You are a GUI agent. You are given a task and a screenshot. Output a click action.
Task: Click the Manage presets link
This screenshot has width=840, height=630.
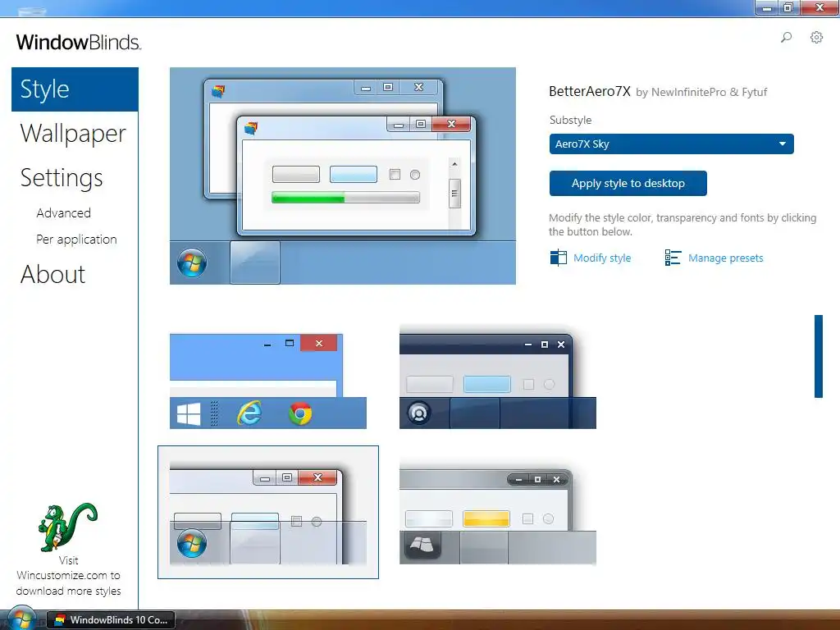click(725, 258)
